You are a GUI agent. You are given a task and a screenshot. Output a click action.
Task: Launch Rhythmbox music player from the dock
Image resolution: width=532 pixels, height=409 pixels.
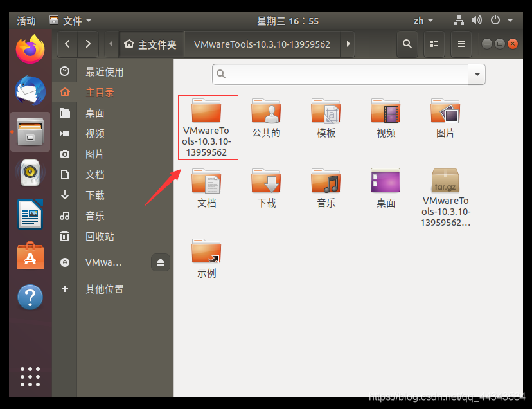point(30,173)
